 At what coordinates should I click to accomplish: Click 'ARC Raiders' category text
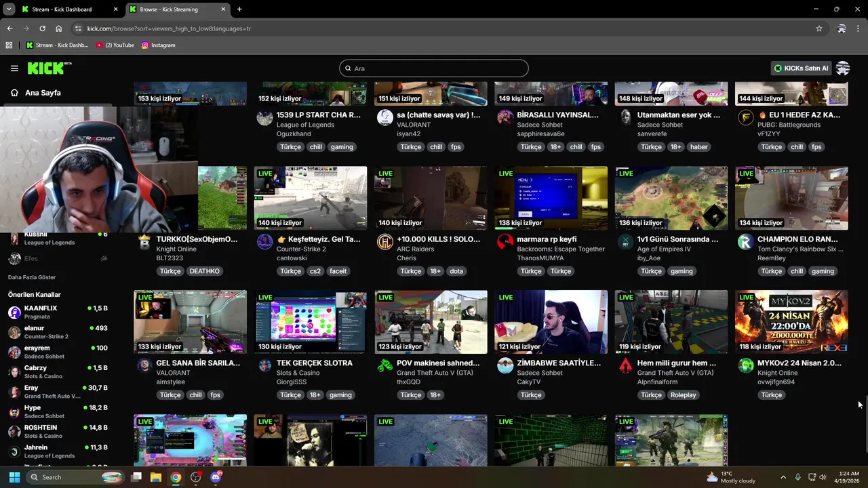(x=415, y=249)
